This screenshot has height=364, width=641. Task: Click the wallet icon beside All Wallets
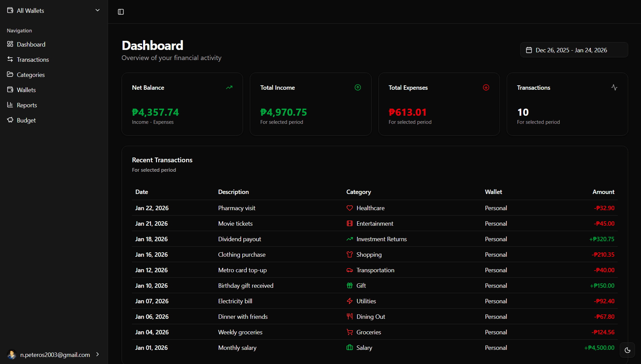(10, 10)
